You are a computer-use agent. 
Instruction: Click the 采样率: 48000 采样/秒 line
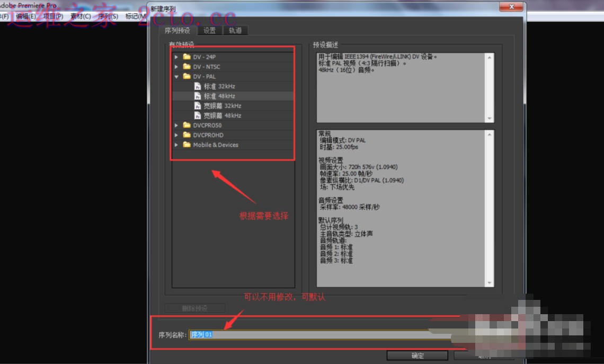pos(349,207)
